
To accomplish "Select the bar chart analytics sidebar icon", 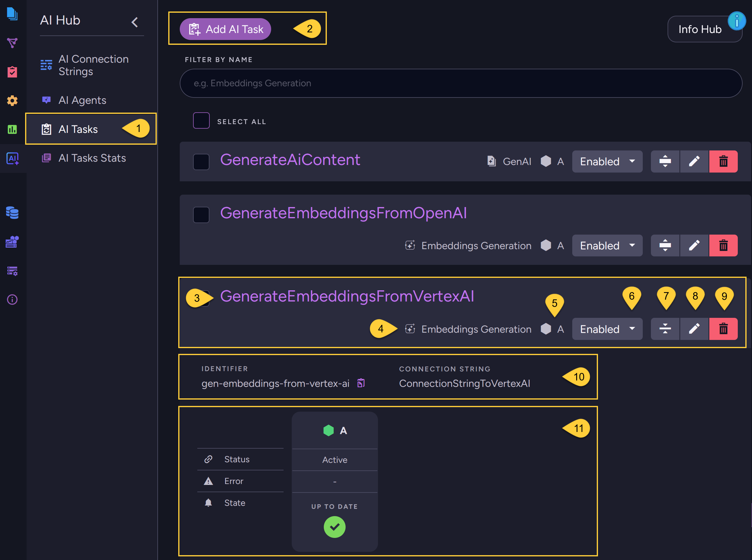I will pos(12,130).
